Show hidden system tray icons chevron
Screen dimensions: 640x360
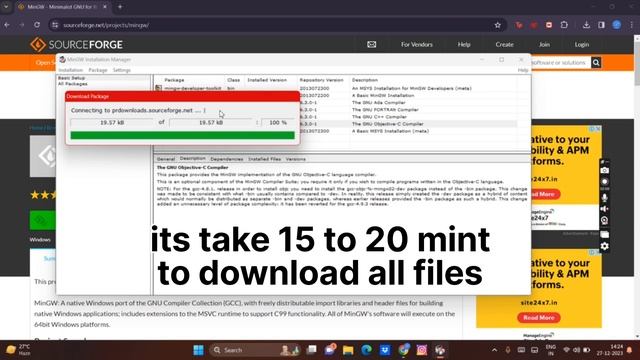494,350
